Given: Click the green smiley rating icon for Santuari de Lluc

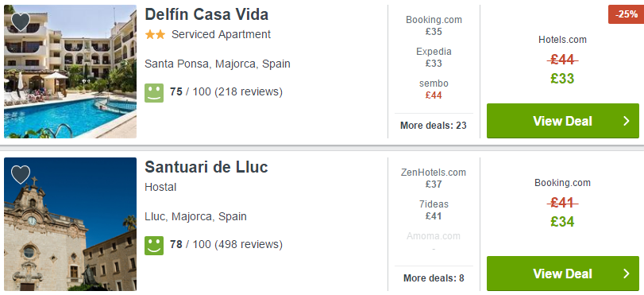Looking at the screenshot, I should (154, 245).
